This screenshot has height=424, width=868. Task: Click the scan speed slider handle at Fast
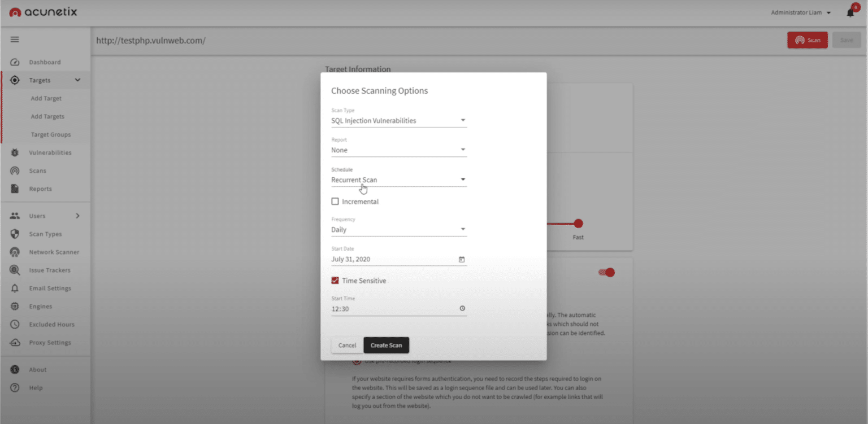pyautogui.click(x=578, y=224)
